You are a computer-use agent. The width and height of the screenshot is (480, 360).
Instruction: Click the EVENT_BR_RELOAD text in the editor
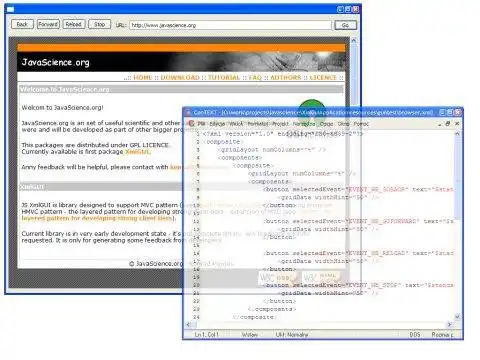[x=377, y=253]
